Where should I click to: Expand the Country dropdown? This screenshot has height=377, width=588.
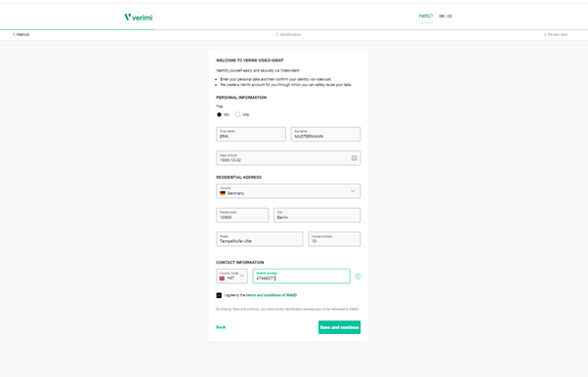click(x=288, y=190)
